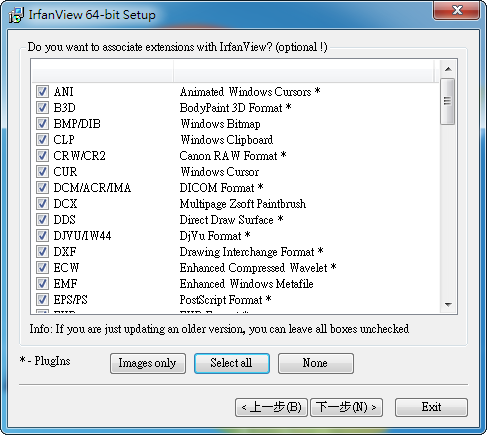This screenshot has height=435, width=487.
Task: Select the 'Enhanced Windows Metafile' description
Action: pyautogui.click(x=246, y=284)
